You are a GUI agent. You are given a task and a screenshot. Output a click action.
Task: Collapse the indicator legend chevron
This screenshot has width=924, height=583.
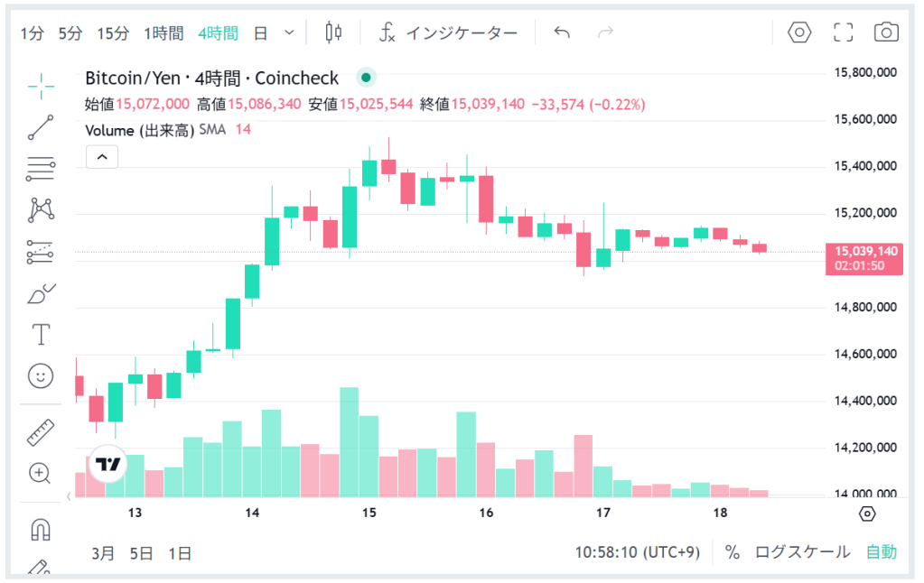[x=102, y=157]
